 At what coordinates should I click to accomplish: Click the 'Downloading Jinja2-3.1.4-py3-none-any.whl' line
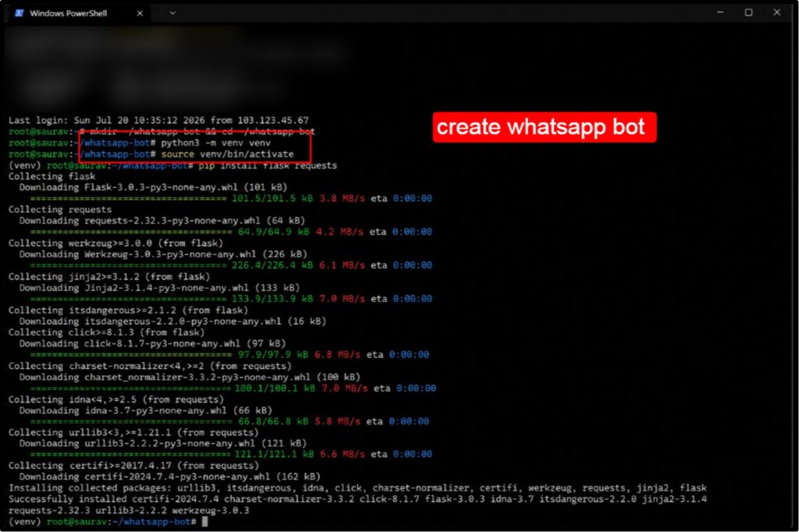[x=159, y=288]
